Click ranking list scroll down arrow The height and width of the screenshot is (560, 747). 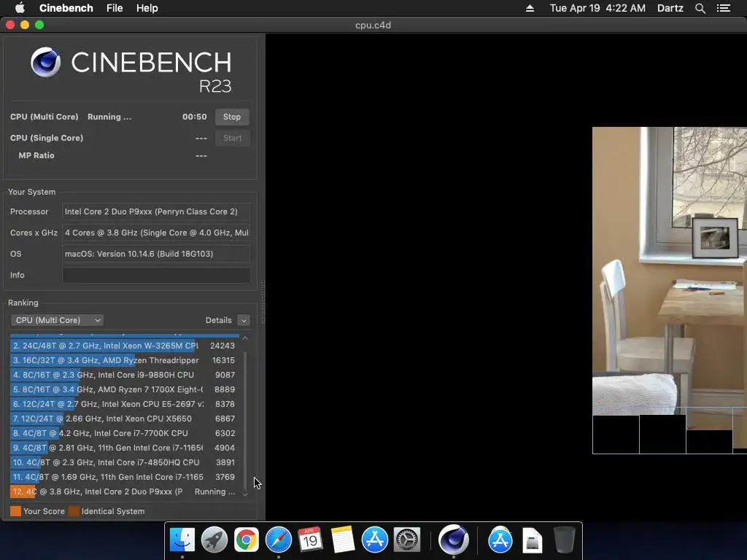[245, 495]
